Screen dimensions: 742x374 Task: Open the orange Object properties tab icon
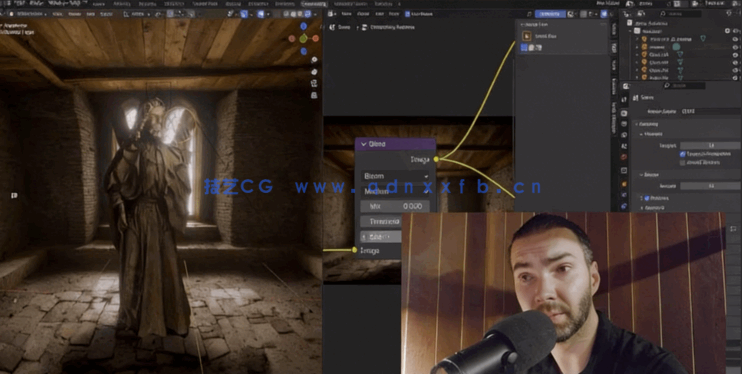point(624,184)
